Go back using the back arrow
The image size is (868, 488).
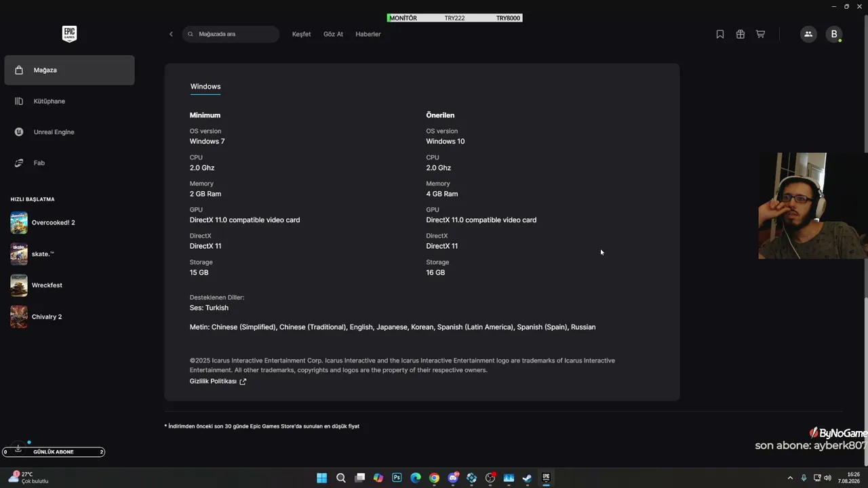tap(171, 34)
